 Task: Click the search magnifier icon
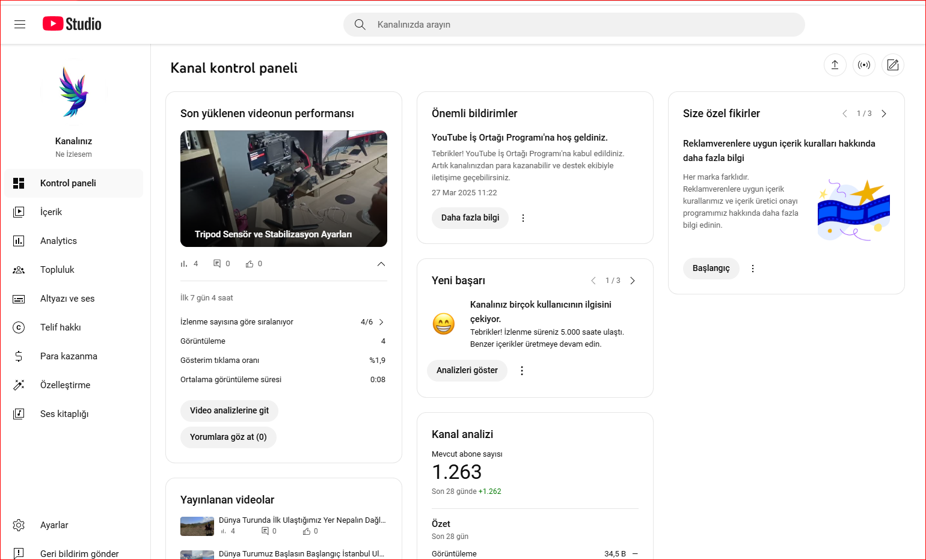(x=360, y=25)
